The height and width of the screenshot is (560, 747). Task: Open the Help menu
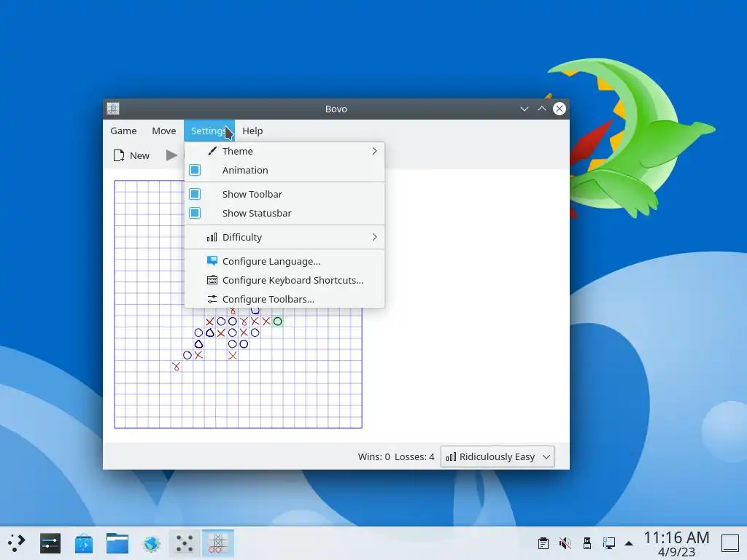click(252, 131)
